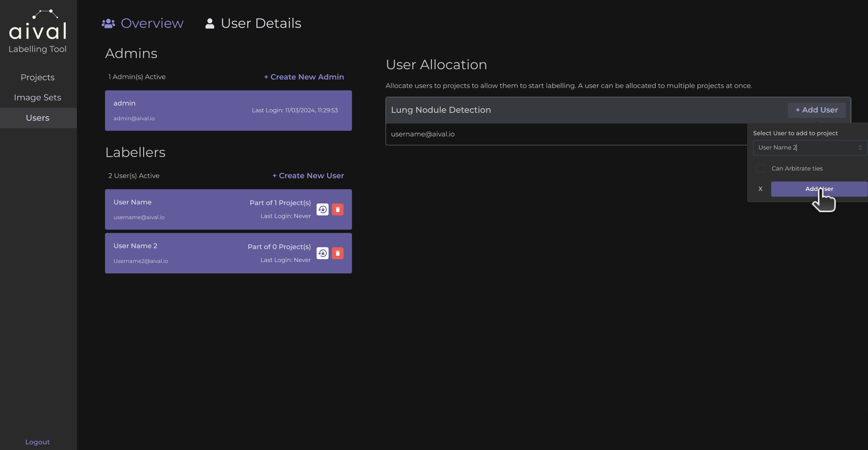The image size is (868, 450).
Task: Click Create New Admin link
Action: [x=304, y=77]
